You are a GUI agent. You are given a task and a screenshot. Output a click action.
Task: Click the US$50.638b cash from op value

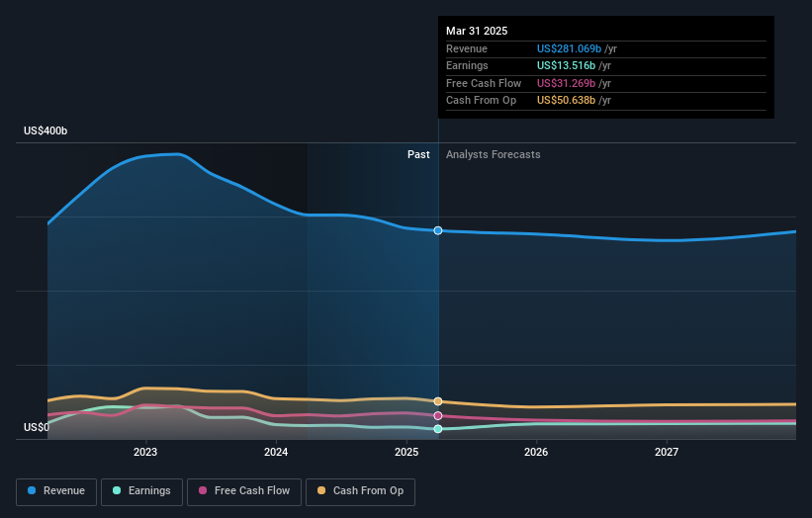[566, 101]
